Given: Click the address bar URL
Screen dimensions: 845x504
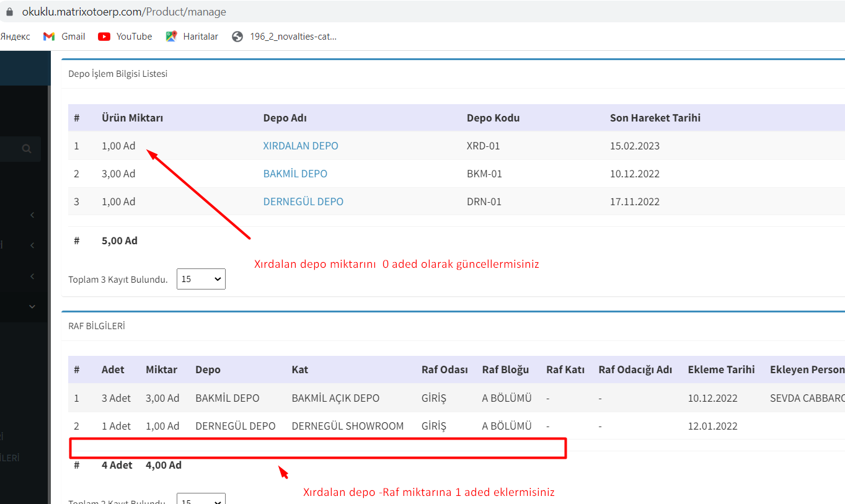Looking at the screenshot, I should 124,12.
